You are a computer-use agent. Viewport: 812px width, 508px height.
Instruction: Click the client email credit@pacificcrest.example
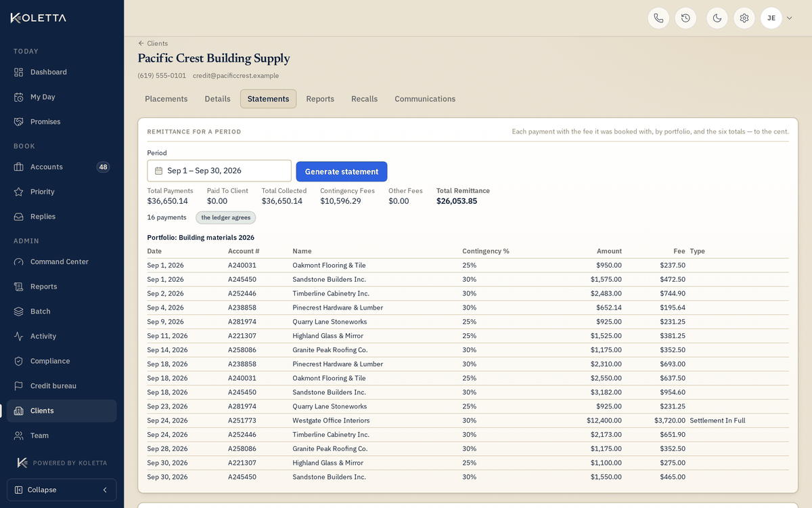[x=235, y=76]
